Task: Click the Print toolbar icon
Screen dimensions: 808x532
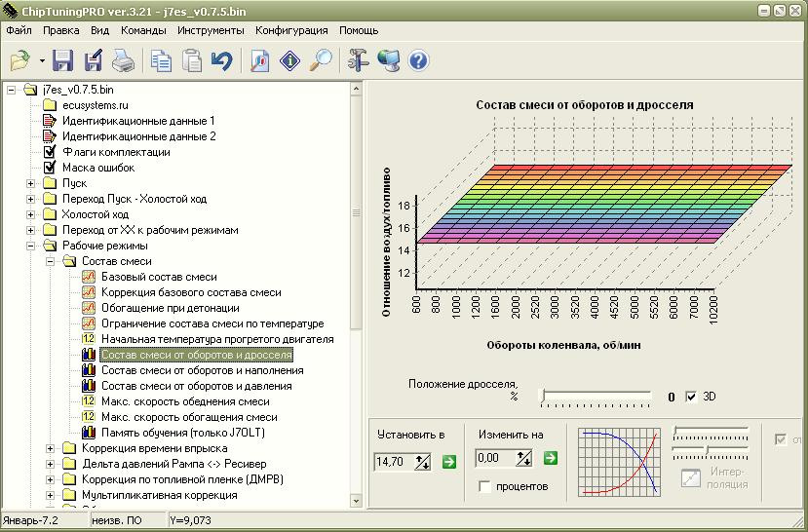Action: click(122, 61)
